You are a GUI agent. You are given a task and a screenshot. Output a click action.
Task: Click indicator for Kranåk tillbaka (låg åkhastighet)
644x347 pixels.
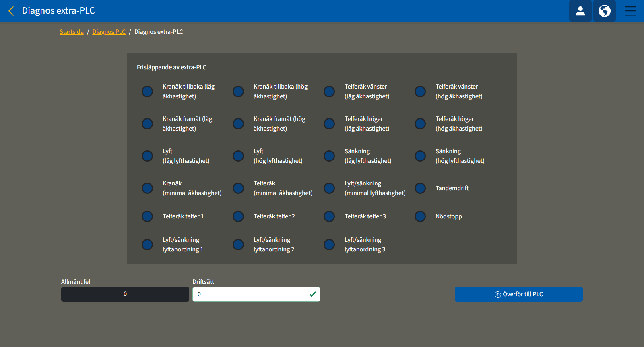pyautogui.click(x=147, y=91)
